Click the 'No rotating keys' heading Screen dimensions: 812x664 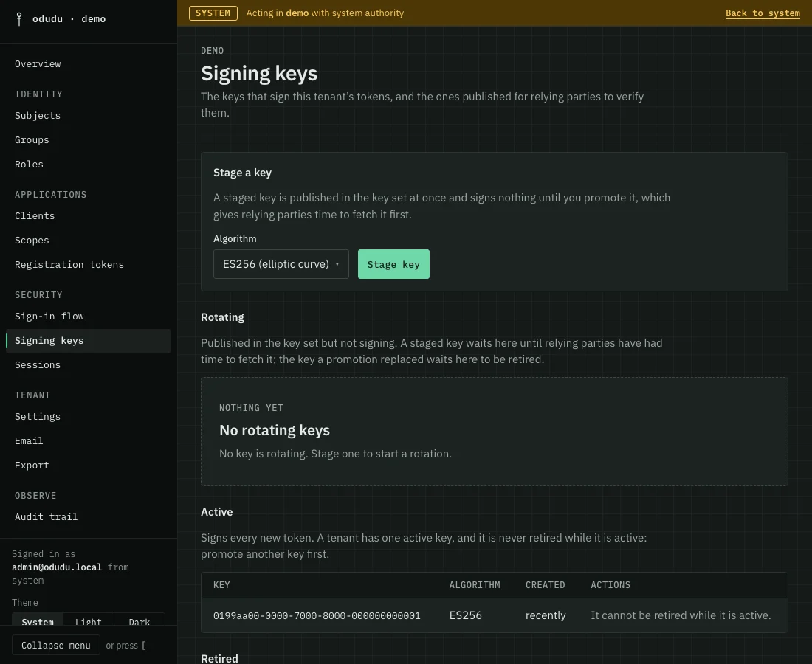(275, 431)
